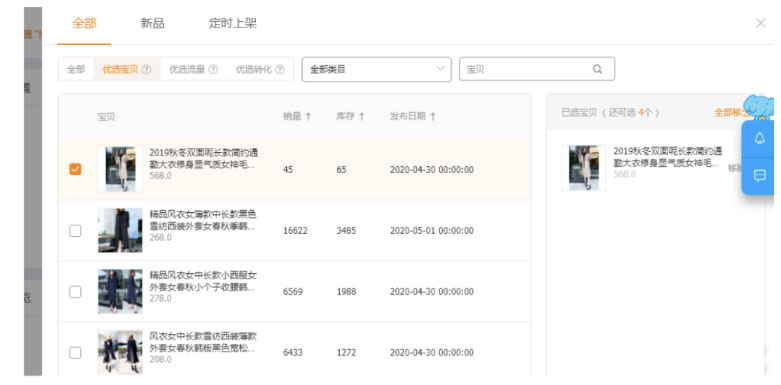781x385 pixels.
Task: Click 全部移出 remove-all link
Action: 732,113
